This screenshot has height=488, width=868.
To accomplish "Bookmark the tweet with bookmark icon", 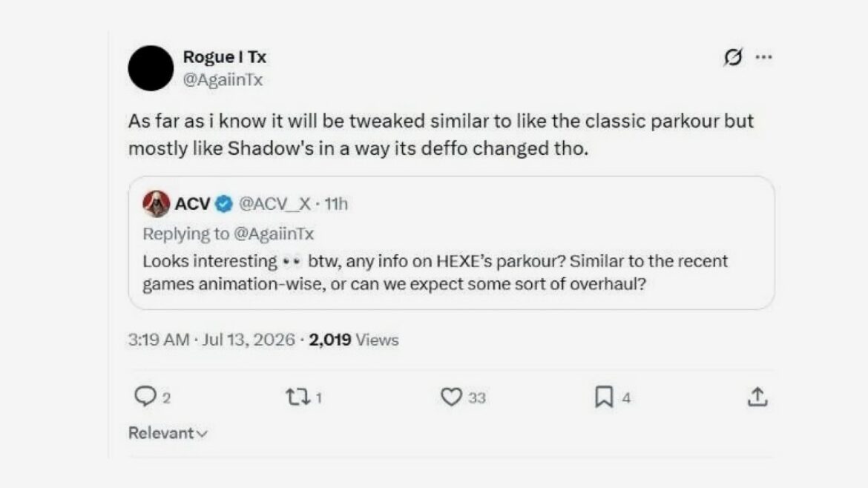I will click(x=603, y=397).
